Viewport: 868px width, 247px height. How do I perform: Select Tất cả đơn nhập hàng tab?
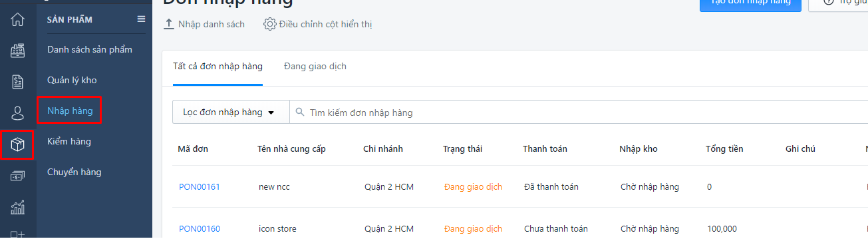click(217, 66)
